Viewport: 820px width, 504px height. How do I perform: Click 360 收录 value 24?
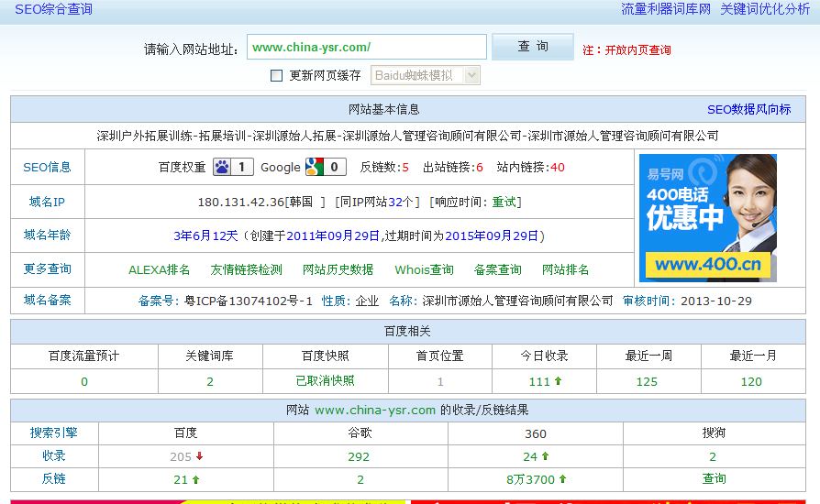[x=530, y=457]
